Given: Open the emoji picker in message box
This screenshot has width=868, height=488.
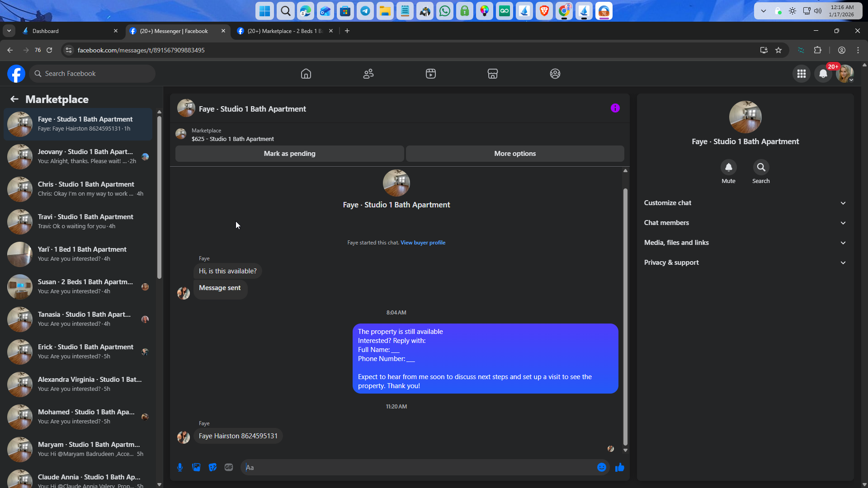Looking at the screenshot, I should (x=601, y=467).
